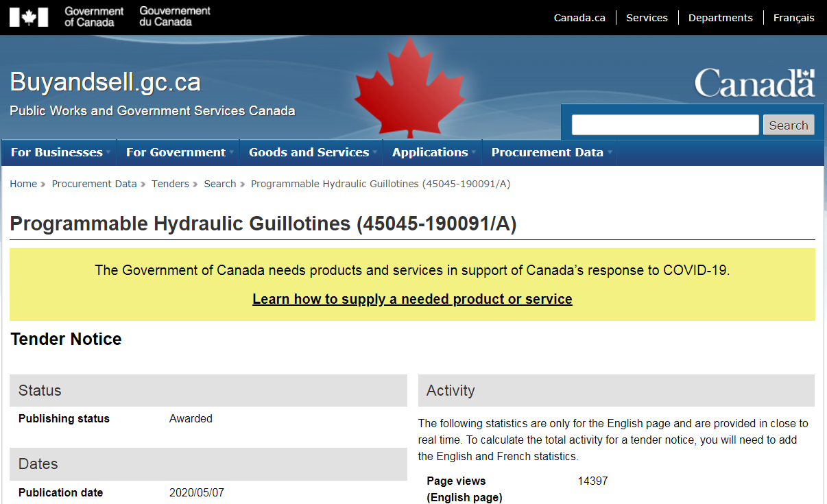Switch language to Français
827x504 pixels.
pyautogui.click(x=793, y=18)
